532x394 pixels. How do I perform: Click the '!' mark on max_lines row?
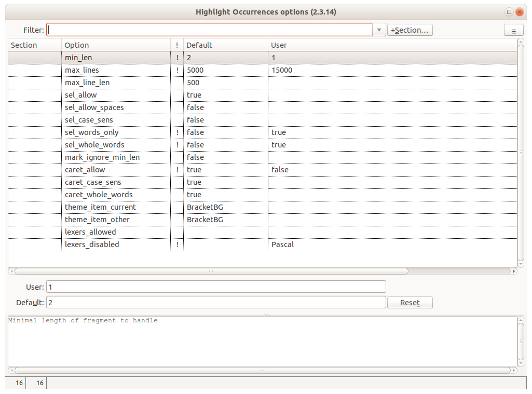(x=177, y=70)
